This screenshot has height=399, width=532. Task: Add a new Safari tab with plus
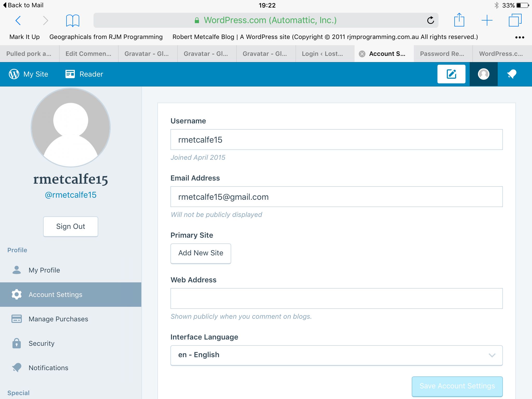click(487, 20)
